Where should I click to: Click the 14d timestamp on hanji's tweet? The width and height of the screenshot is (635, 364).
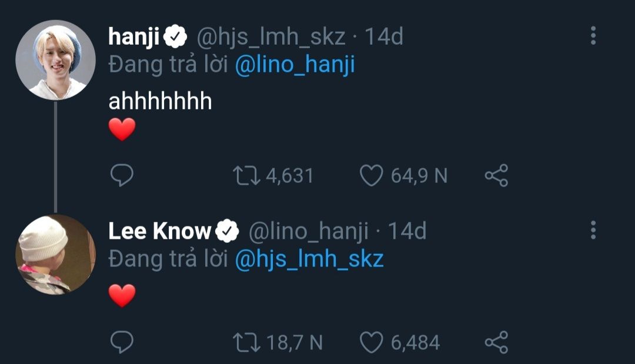pyautogui.click(x=384, y=37)
